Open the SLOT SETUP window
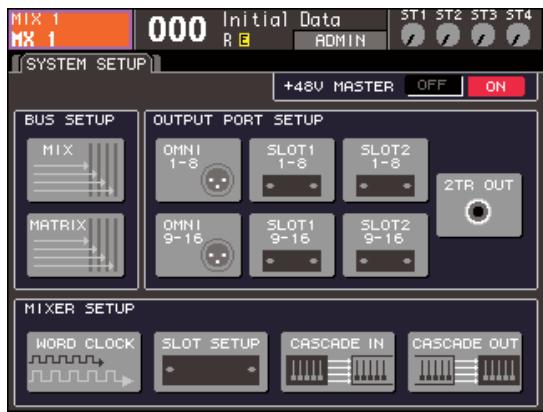The width and height of the screenshot is (543, 412). point(211,362)
